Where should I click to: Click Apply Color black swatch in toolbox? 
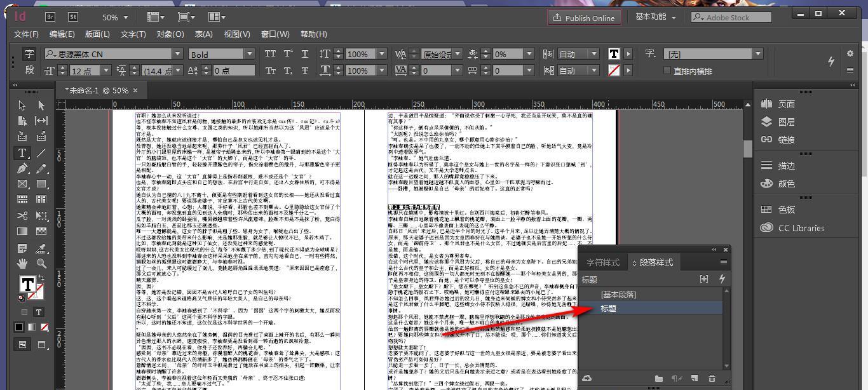point(19,328)
